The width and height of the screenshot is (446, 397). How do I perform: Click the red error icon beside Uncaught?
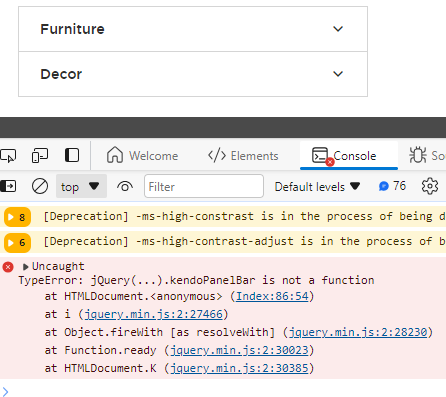(8, 267)
